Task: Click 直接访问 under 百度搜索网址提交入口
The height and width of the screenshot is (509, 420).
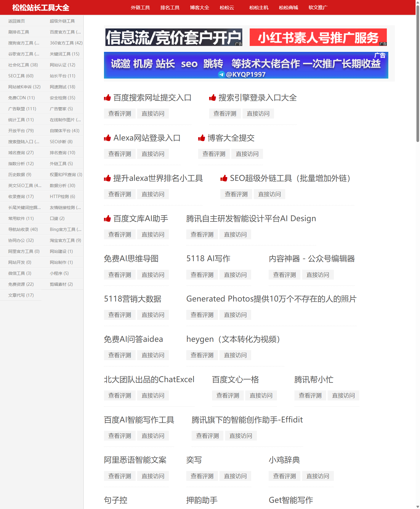Action: [153, 114]
